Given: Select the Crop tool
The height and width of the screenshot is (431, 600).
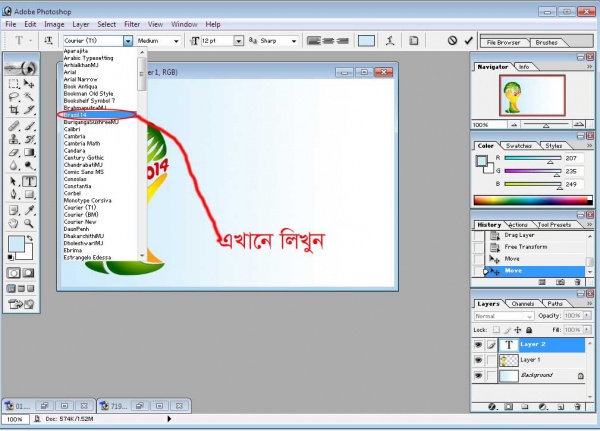Looking at the screenshot, I should point(14,110).
